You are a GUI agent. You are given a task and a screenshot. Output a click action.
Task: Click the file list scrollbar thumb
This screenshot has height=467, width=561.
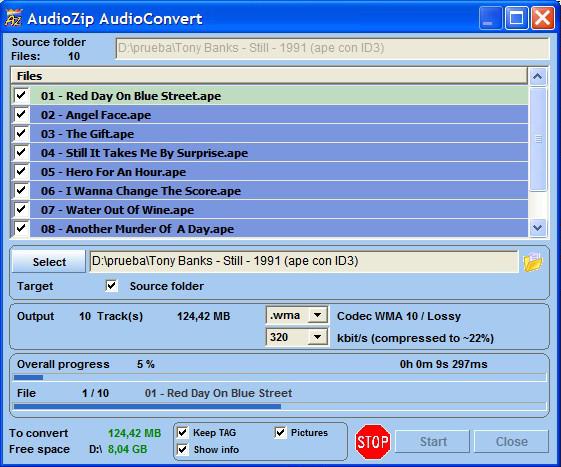538,139
